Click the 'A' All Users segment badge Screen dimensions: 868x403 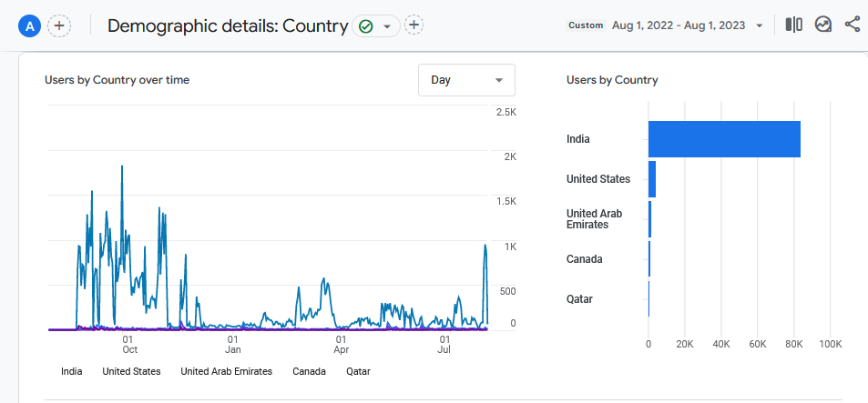click(30, 25)
